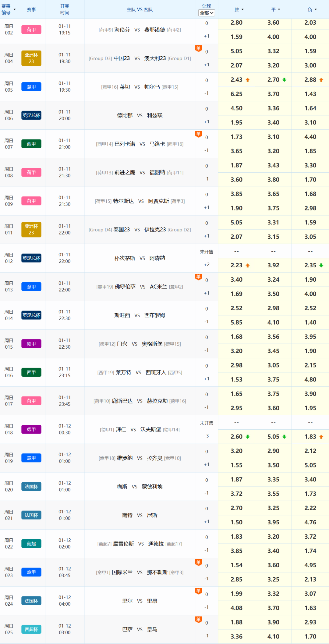The image size is (329, 644).
Task: Click the up arrow beside odds 2.23
Action: click(248, 266)
